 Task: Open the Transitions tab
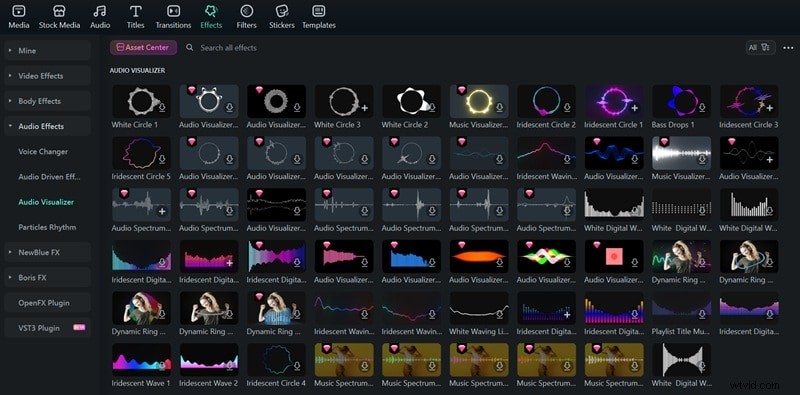coord(173,17)
